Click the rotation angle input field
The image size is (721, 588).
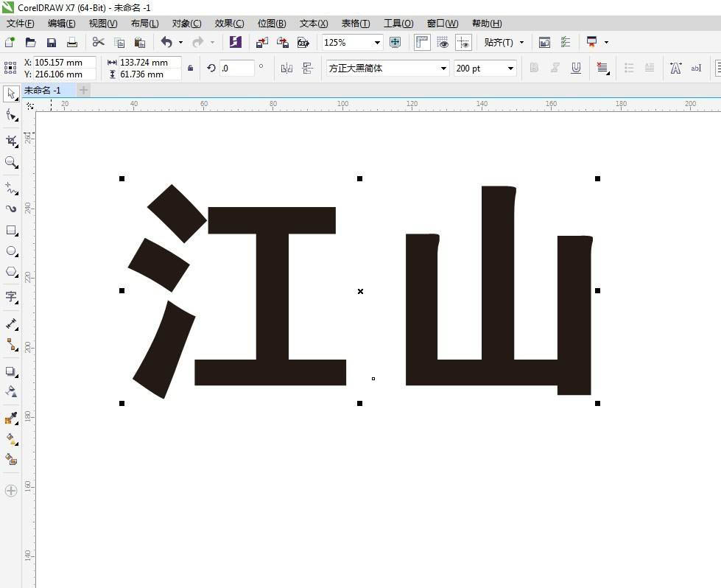pos(236,68)
